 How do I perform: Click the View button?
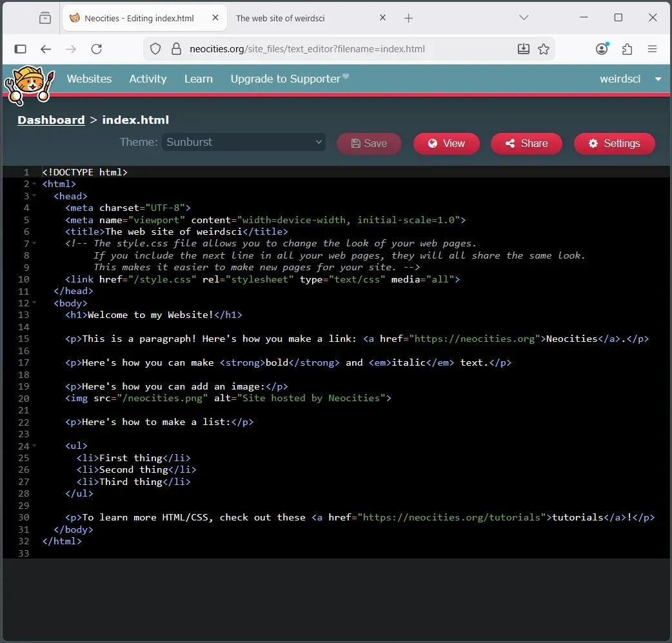click(446, 143)
